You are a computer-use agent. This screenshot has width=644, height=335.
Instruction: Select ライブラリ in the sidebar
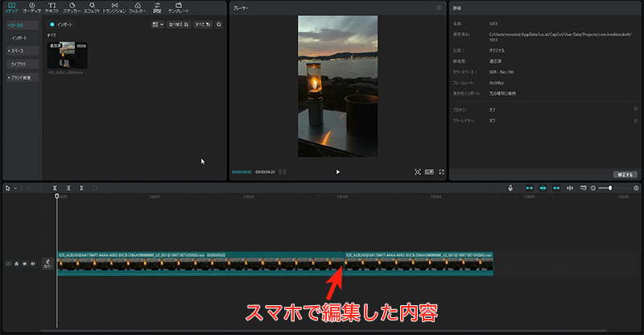(23, 64)
